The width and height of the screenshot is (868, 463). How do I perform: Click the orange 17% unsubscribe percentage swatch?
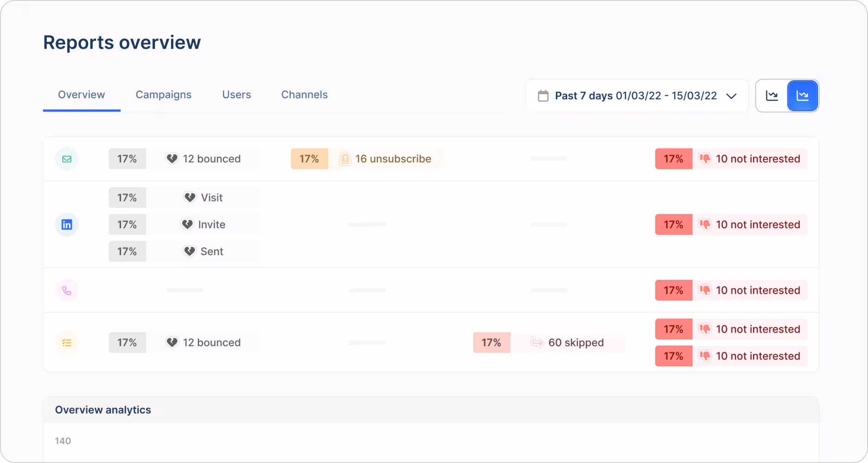(309, 159)
